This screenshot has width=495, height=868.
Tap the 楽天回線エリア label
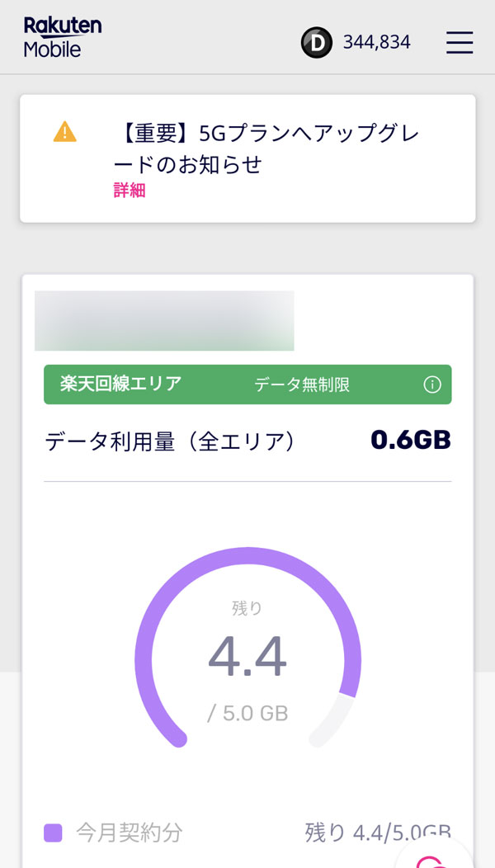120,384
